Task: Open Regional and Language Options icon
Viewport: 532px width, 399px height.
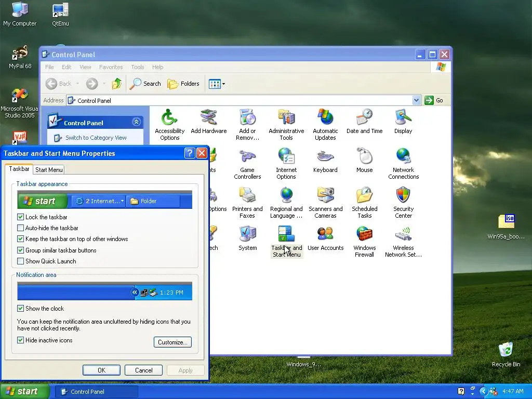Action: [x=286, y=203]
